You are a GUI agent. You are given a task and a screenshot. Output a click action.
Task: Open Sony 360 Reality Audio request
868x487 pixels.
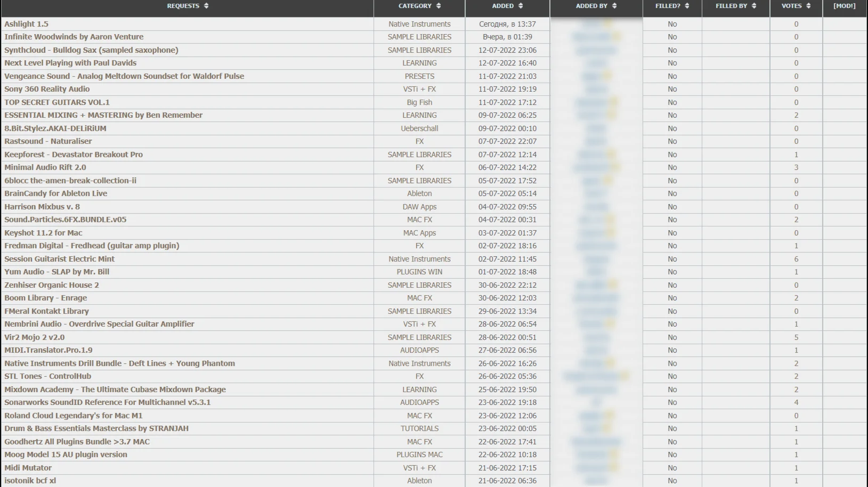coord(47,89)
